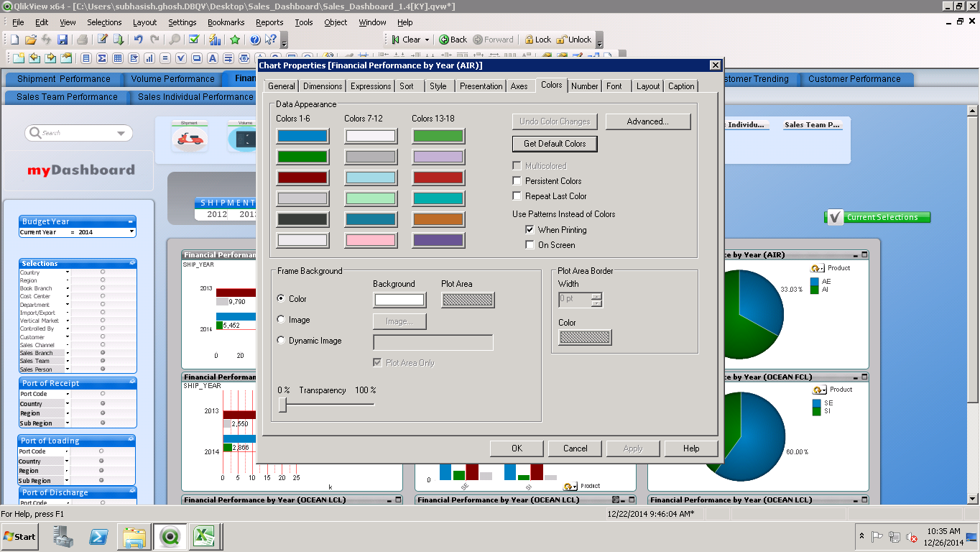Screen dimensions: 980x552
Task: Select the Dynamic Image radio button
Action: click(281, 341)
